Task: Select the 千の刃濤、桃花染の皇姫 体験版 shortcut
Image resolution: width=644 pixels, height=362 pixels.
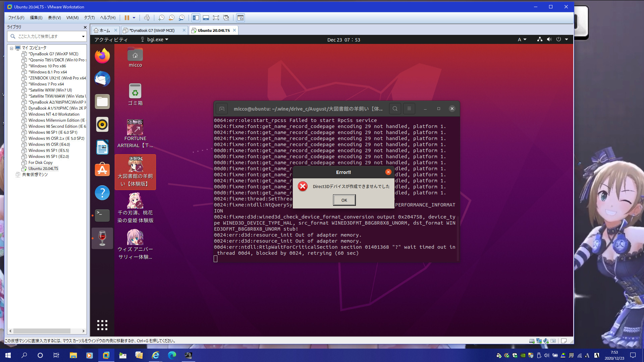Action: (135, 208)
